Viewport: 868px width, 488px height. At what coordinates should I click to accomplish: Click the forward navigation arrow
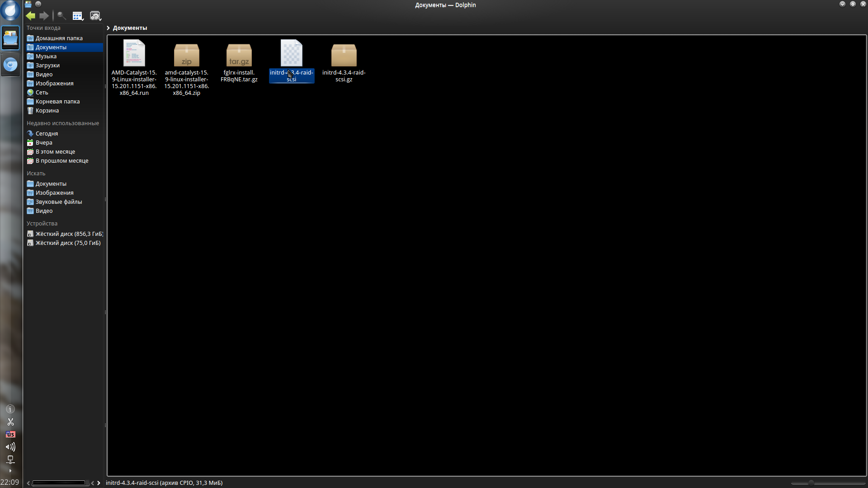coord(44,16)
